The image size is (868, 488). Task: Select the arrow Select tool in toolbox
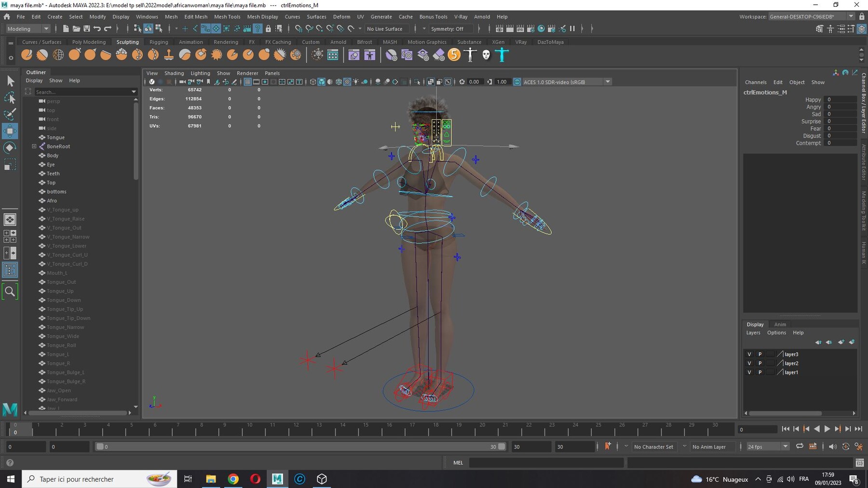click(x=10, y=81)
